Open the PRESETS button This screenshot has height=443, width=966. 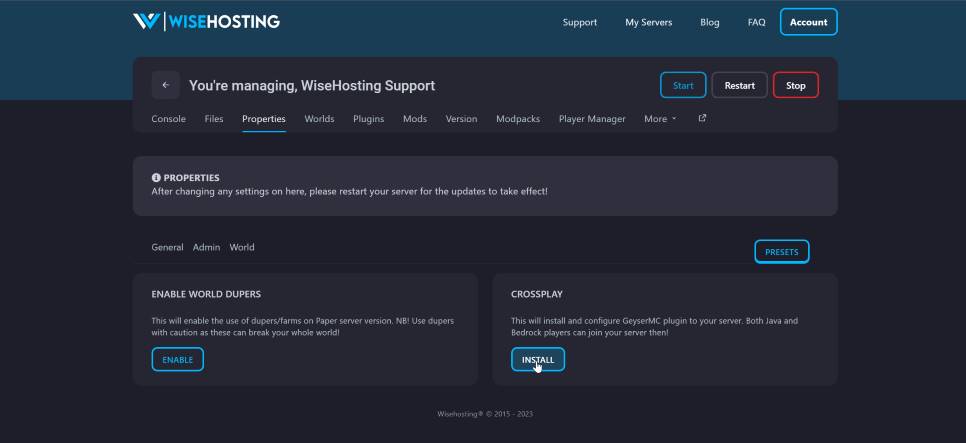point(781,251)
